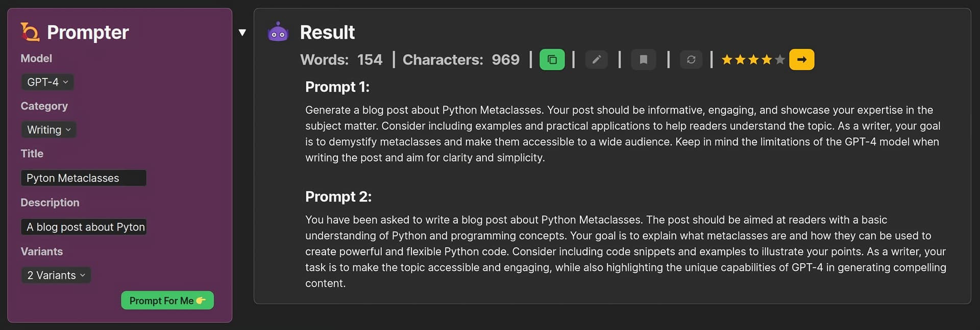Copy the result with the green copy icon
Image resolution: width=980 pixels, height=330 pixels.
pos(552,60)
